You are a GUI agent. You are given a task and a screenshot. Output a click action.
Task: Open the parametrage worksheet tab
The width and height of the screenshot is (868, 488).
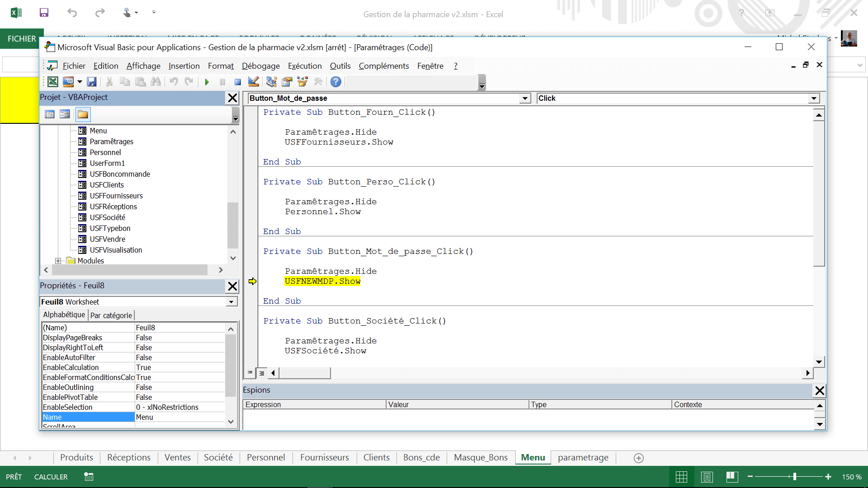pyautogui.click(x=583, y=457)
